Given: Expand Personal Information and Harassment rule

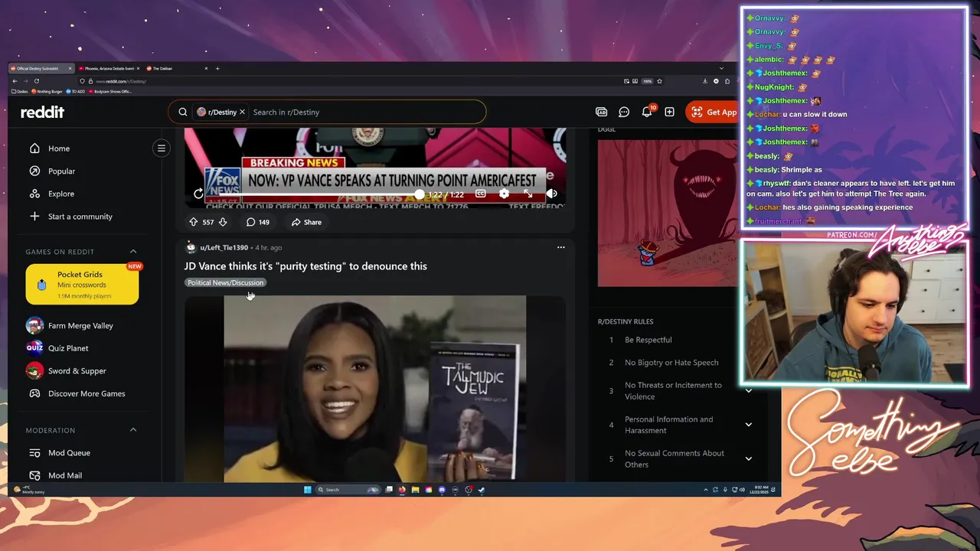Looking at the screenshot, I should click(x=749, y=425).
